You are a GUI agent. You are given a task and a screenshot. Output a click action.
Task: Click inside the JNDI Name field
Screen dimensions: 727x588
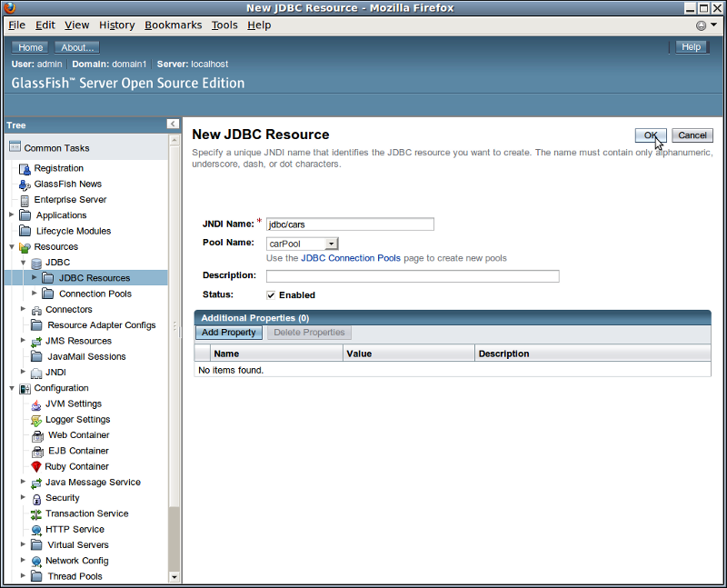coord(350,224)
